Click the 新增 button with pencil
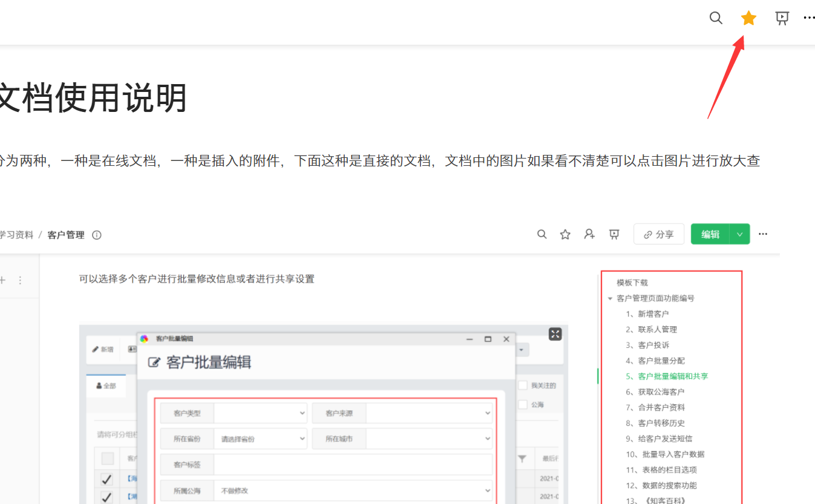This screenshot has height=504, width=815. (103, 349)
